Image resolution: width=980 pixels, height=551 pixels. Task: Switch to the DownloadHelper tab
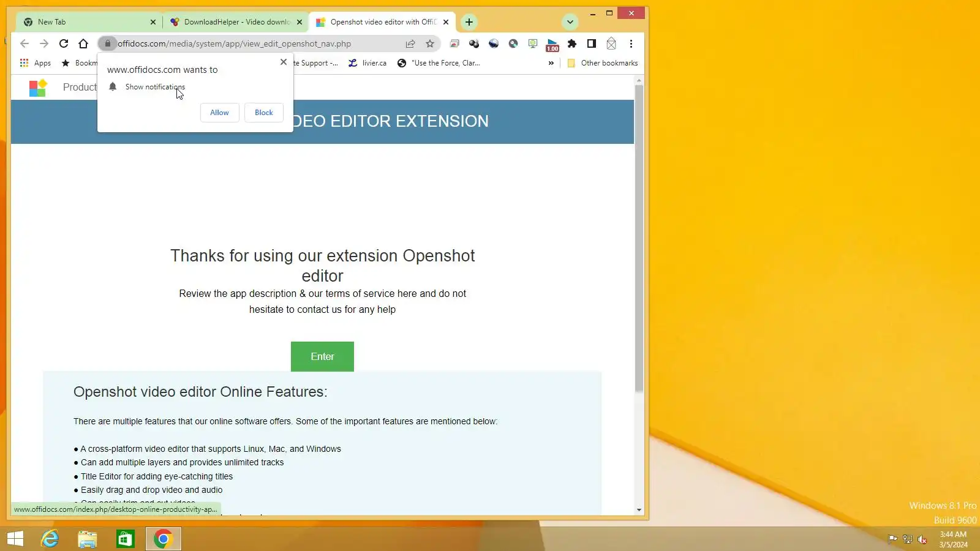(x=236, y=22)
